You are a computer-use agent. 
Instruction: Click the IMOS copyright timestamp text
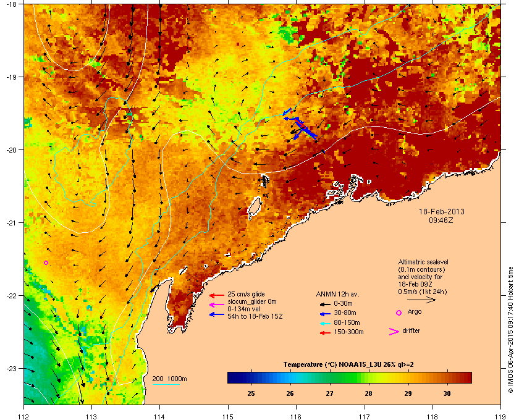point(510,329)
